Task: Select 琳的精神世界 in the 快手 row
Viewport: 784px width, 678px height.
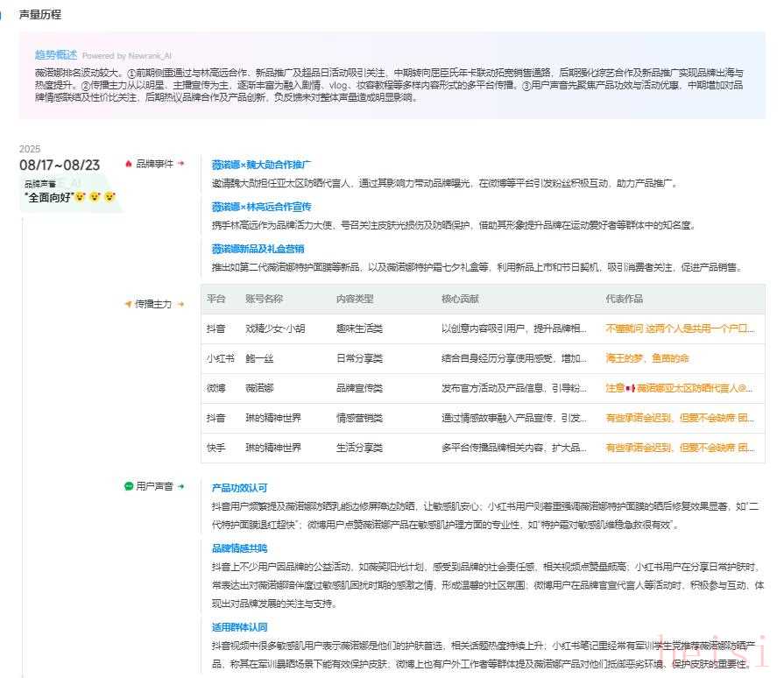Action: coord(273,448)
